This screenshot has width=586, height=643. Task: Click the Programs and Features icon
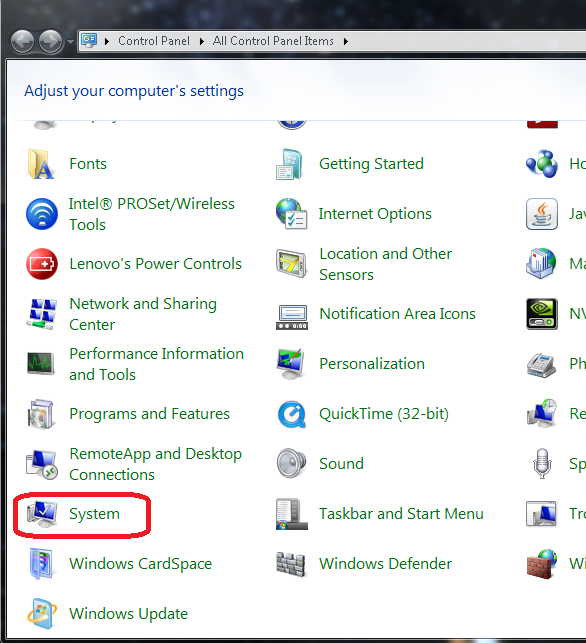41,414
